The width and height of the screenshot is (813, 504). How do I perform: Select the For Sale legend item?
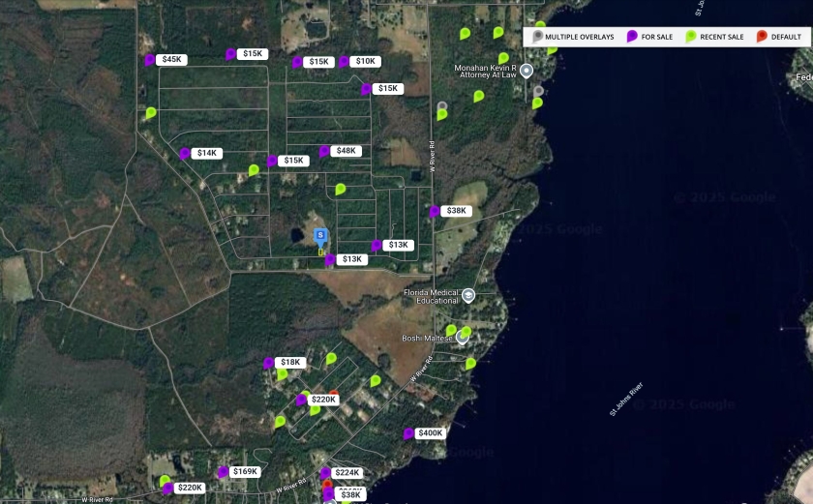650,37
